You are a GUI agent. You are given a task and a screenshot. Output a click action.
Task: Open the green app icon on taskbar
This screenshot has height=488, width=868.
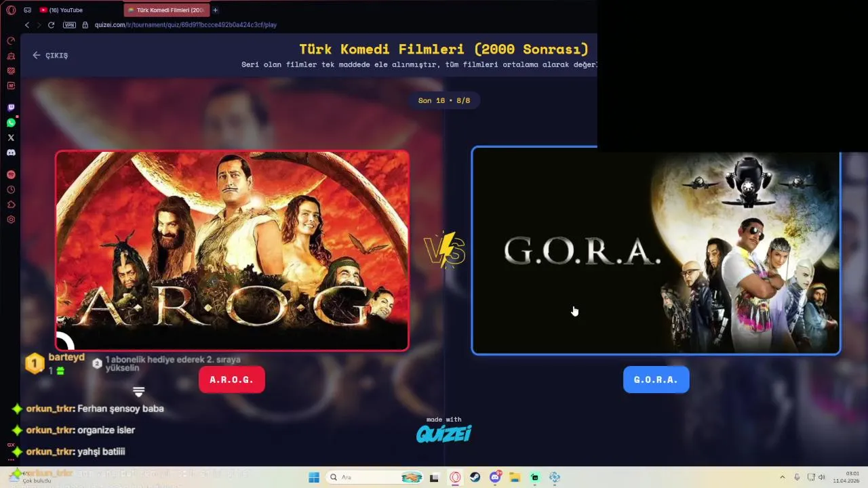535,477
